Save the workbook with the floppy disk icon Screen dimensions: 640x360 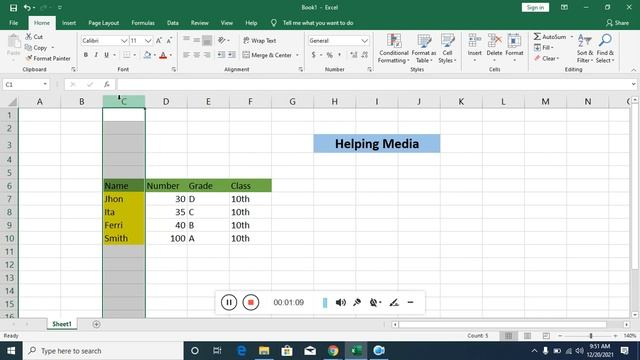[13, 8]
